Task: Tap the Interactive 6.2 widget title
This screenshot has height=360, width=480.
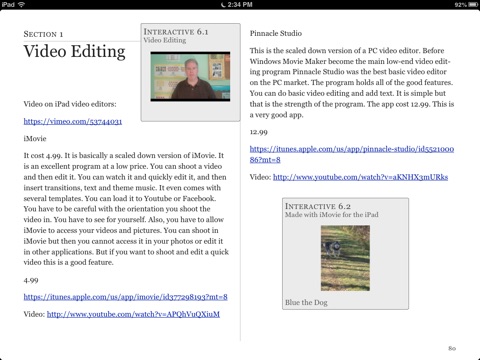Action: tap(318, 206)
